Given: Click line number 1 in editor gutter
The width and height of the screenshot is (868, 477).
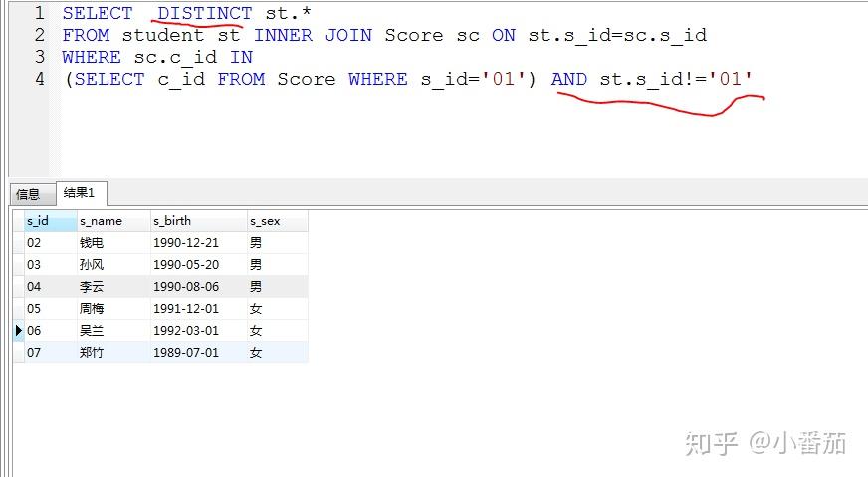Looking at the screenshot, I should (x=39, y=12).
